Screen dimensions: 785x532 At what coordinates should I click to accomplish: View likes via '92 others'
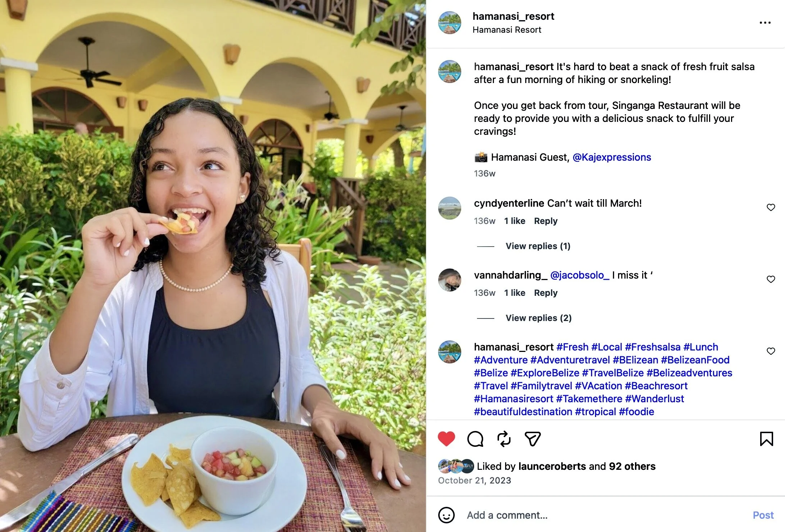(x=632, y=466)
